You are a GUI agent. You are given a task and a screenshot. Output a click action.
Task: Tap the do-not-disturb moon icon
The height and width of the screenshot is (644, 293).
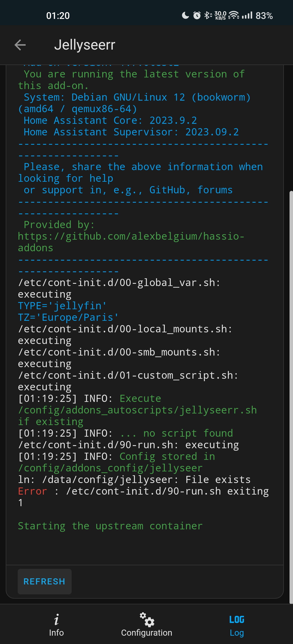[x=185, y=15]
